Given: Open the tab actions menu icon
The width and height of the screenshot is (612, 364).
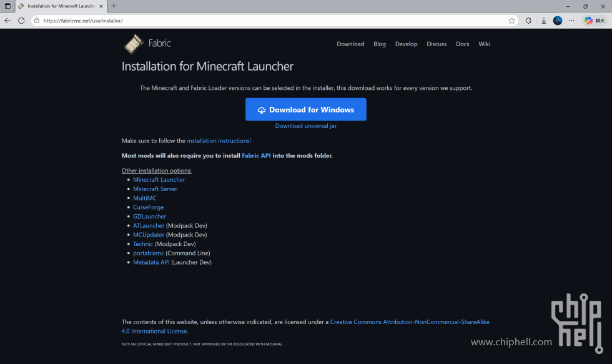Looking at the screenshot, I should click(7, 6).
